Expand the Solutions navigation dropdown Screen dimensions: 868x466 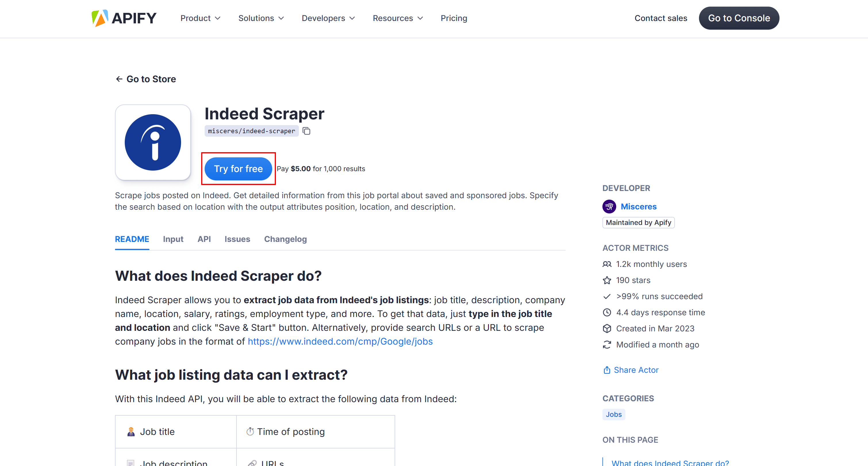(x=261, y=18)
